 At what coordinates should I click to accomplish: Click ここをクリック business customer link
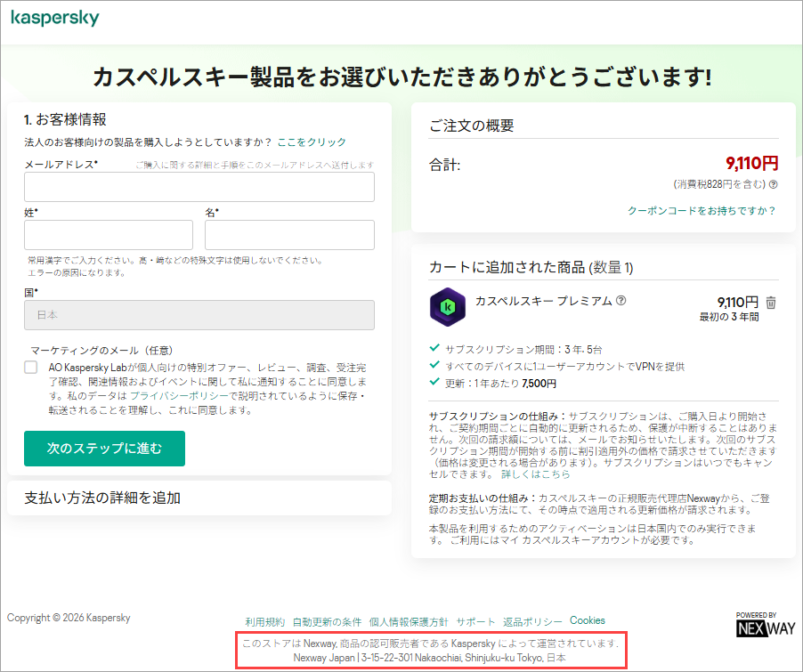(x=312, y=142)
